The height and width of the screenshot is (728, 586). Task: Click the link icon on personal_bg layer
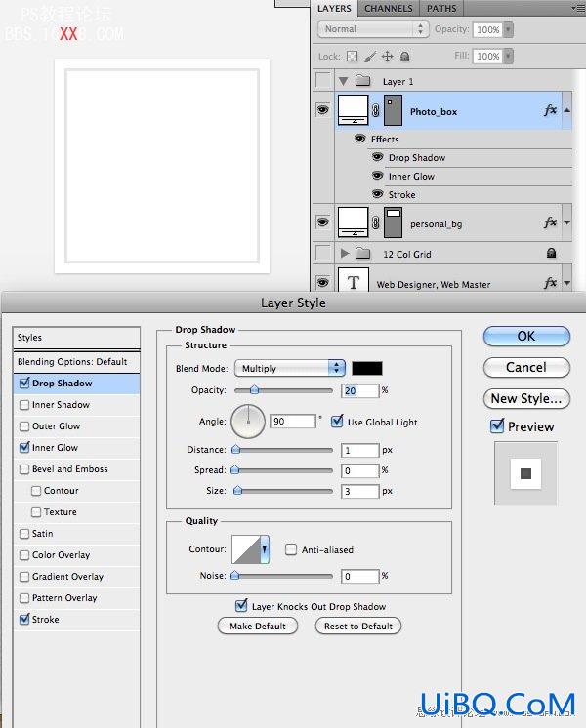click(376, 222)
